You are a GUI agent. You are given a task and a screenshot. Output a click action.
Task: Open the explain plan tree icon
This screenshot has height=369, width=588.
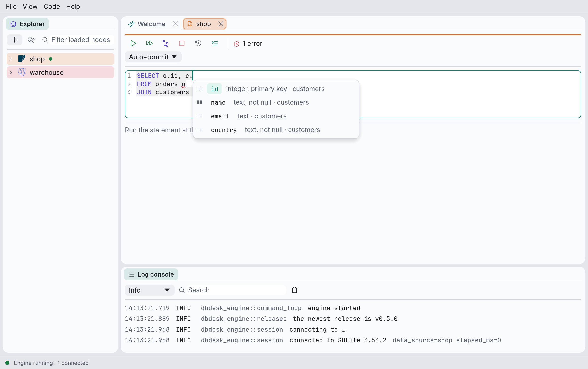coord(166,43)
